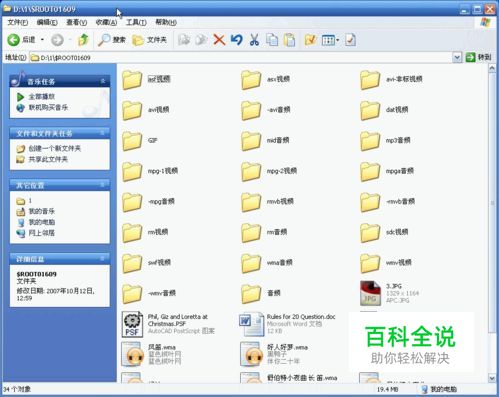Click 创建一个新文件夹 link
The width and height of the screenshot is (499, 397).
[54, 148]
